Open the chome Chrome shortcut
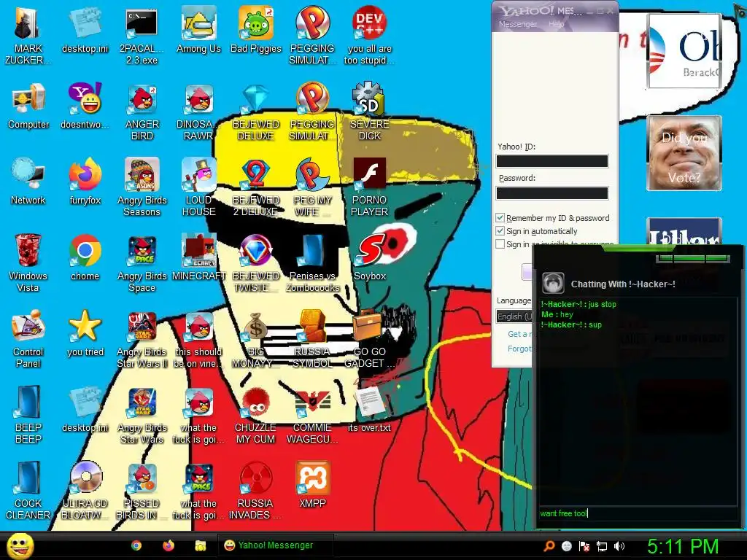The height and width of the screenshot is (560, 747). click(85, 257)
